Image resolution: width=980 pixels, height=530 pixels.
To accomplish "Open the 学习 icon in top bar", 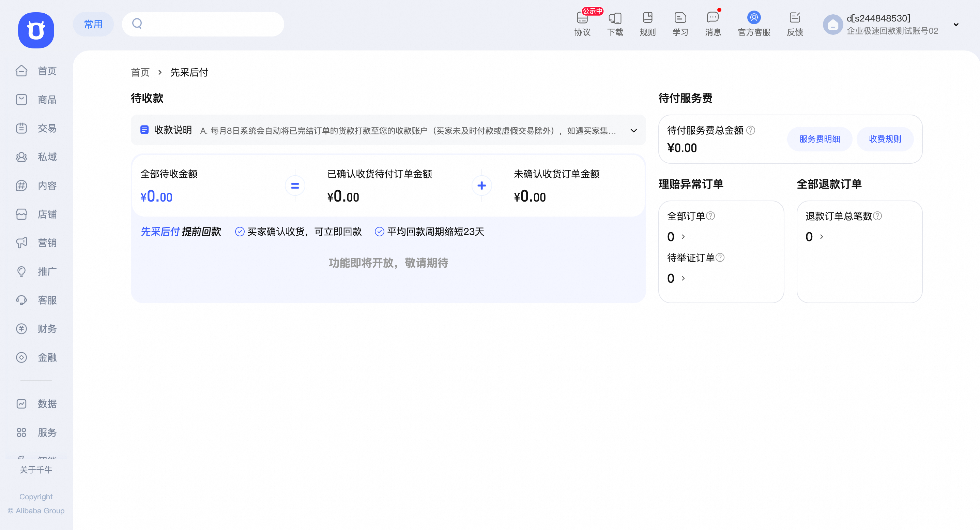I will (x=680, y=24).
